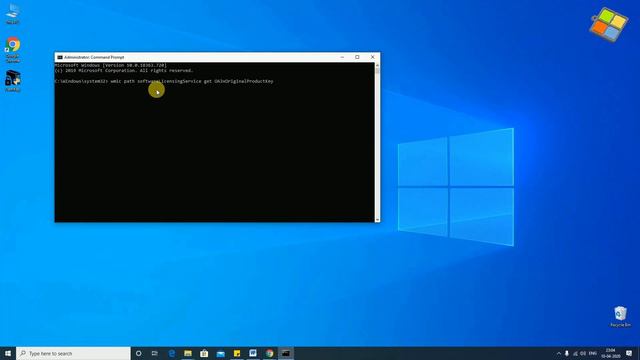Open the Windows Start menu
The width and height of the screenshot is (640, 360).
coord(8,353)
